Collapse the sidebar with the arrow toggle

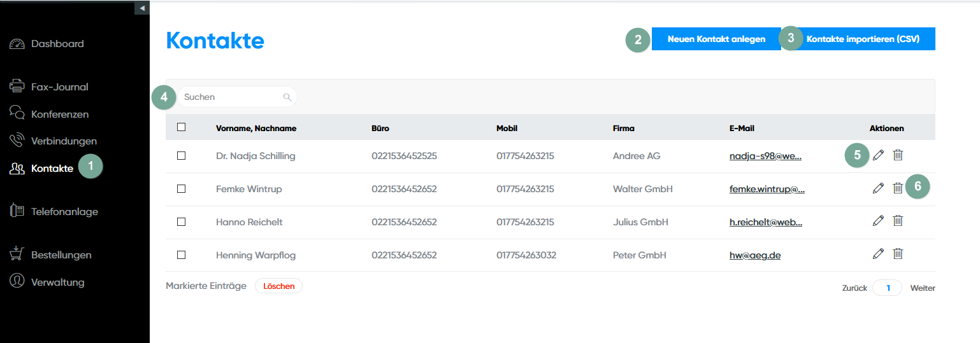coord(142,8)
